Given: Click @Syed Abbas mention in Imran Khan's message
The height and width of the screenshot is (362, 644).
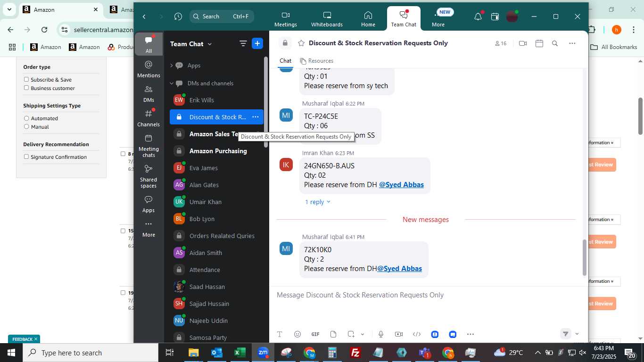Looking at the screenshot, I should tap(401, 185).
